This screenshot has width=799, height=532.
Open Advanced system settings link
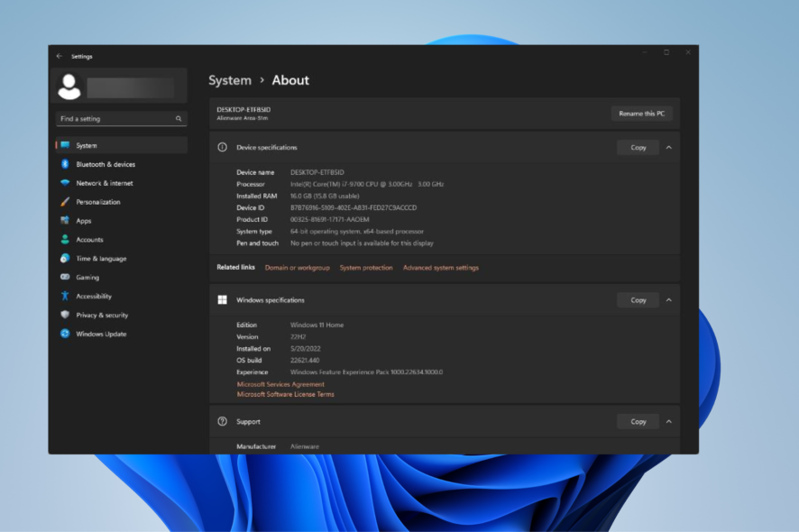(x=441, y=268)
